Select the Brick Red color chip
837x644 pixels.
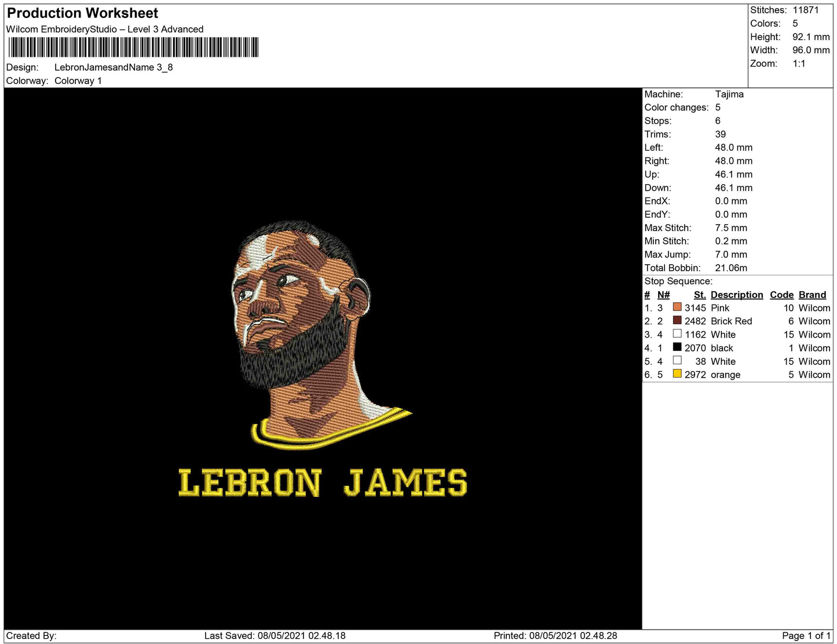click(677, 321)
